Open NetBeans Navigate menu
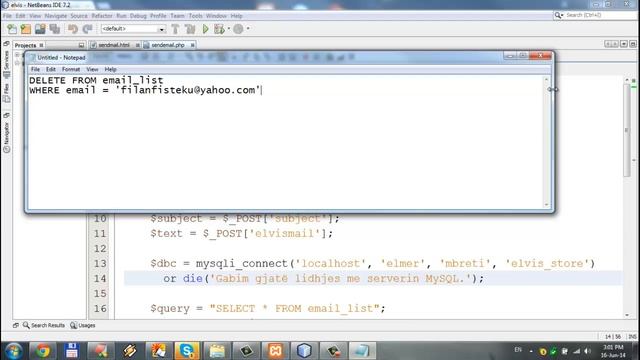 point(56,16)
